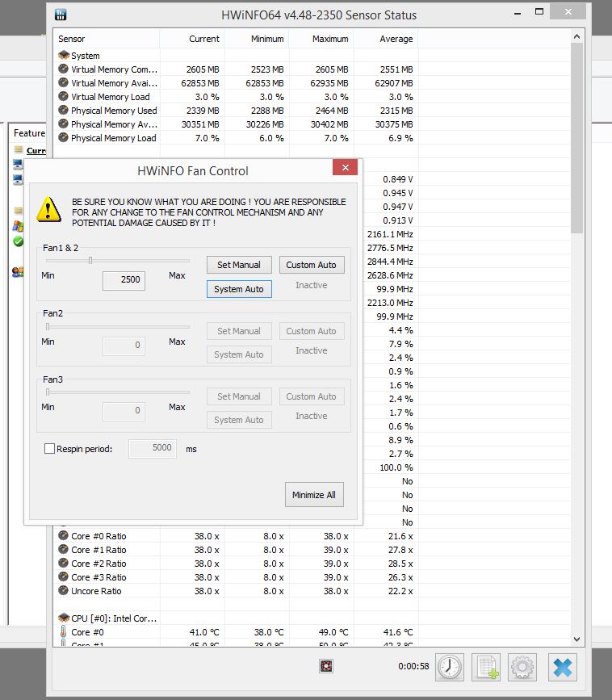Click the green checkmark icon in background window
Screen dimensions: 612x700
tap(19, 241)
